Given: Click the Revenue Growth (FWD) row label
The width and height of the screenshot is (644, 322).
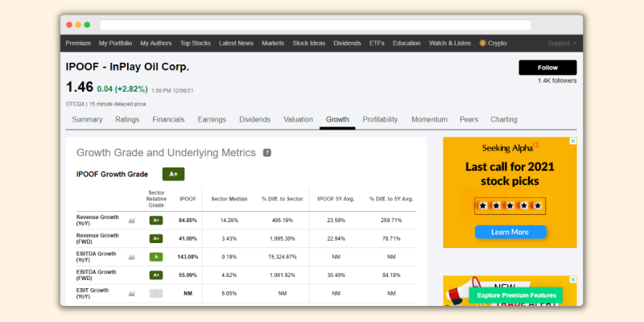Looking at the screenshot, I should (x=97, y=238).
